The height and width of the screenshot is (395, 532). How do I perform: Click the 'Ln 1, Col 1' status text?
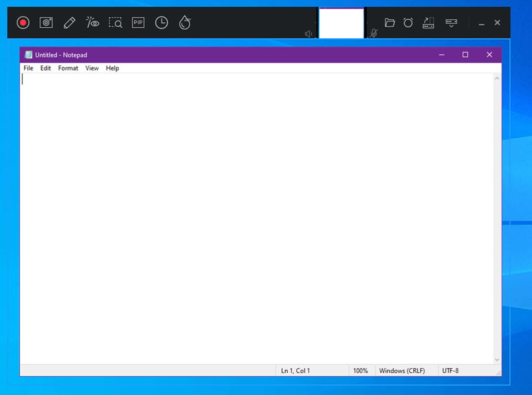pos(296,371)
